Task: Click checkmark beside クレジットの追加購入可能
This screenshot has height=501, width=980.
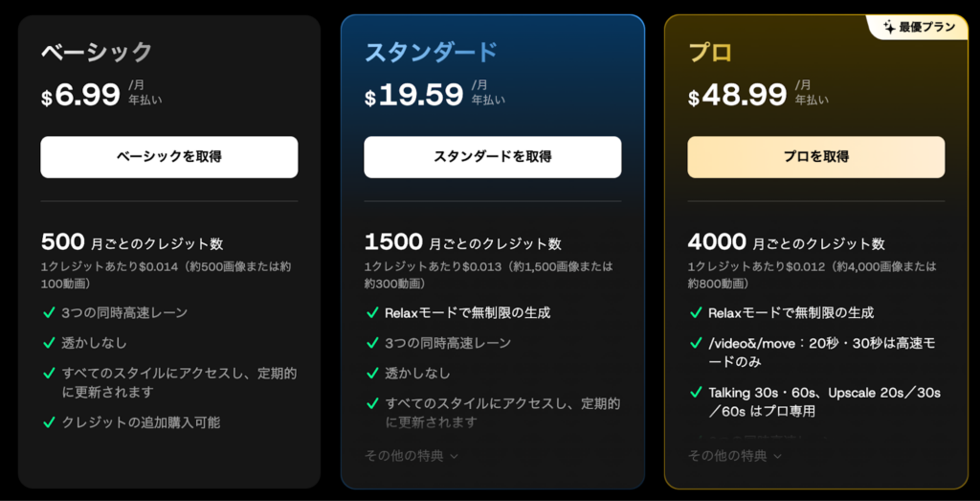Action: click(x=49, y=422)
